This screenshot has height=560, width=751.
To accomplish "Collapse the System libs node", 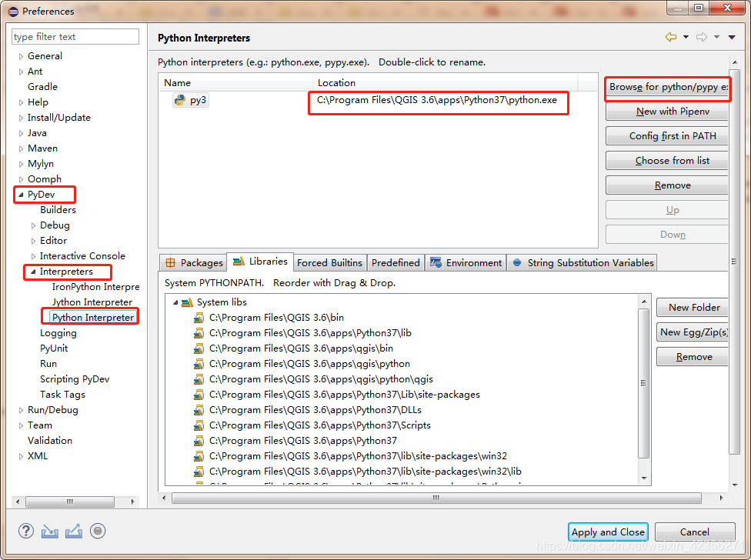I will point(175,302).
